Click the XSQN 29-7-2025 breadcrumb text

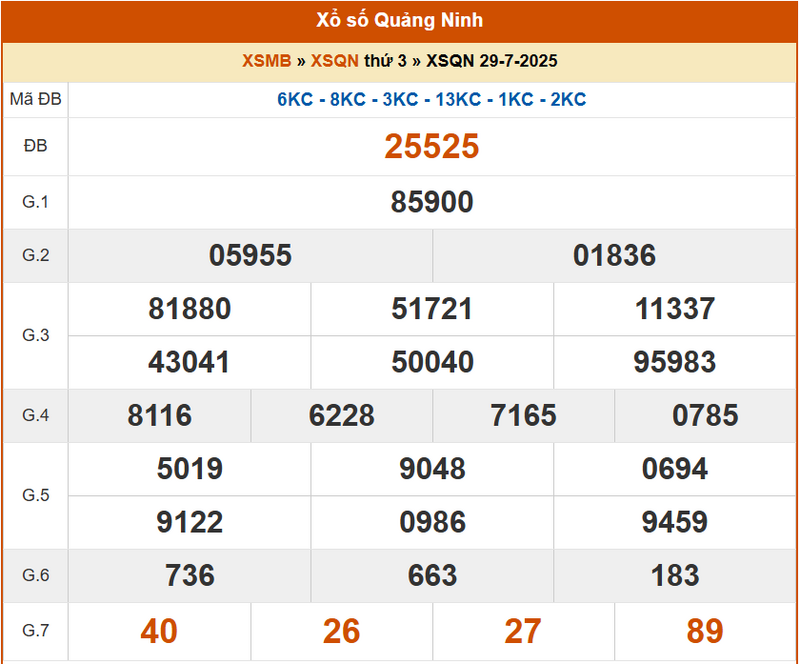pos(491,61)
